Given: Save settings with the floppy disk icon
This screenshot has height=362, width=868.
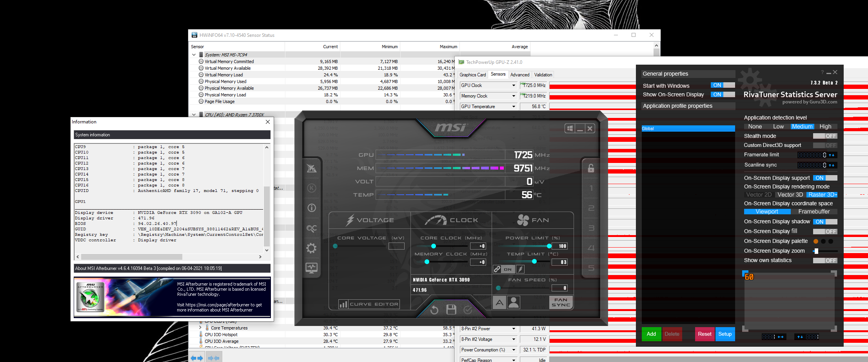Looking at the screenshot, I should click(x=451, y=310).
